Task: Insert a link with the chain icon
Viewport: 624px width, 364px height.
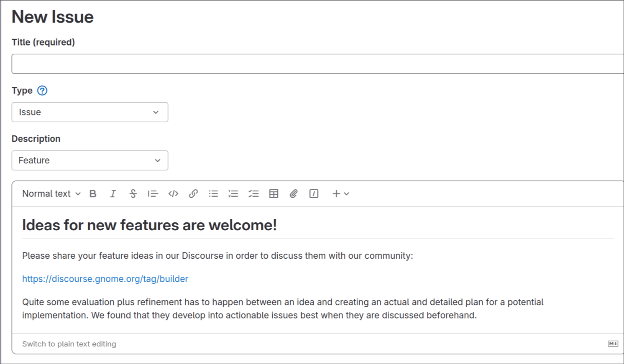Action: pos(193,193)
